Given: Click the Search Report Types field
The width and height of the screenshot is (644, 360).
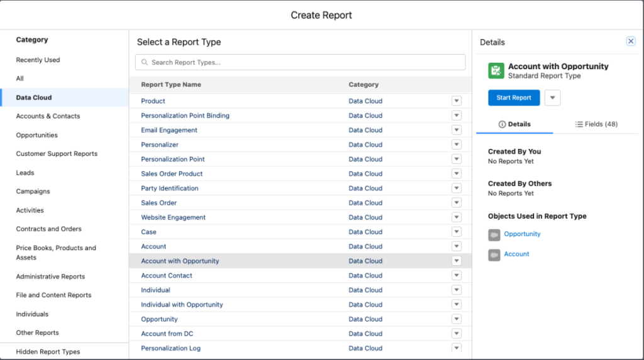Looking at the screenshot, I should (x=300, y=62).
